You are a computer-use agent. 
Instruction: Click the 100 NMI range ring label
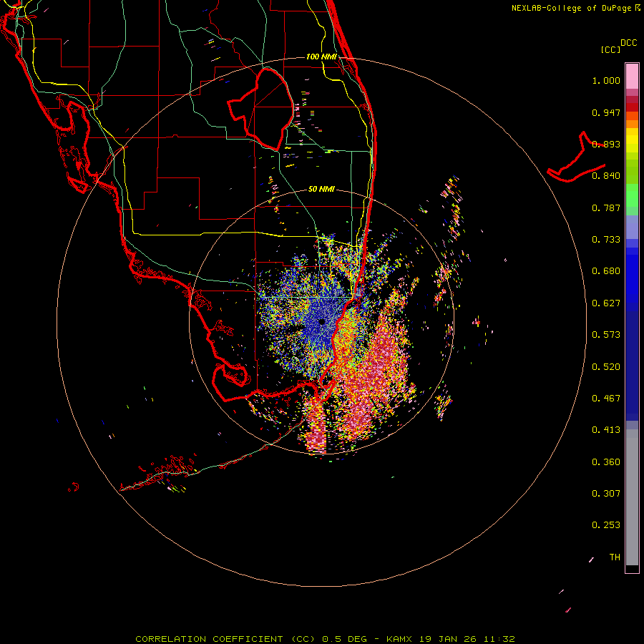(x=321, y=57)
